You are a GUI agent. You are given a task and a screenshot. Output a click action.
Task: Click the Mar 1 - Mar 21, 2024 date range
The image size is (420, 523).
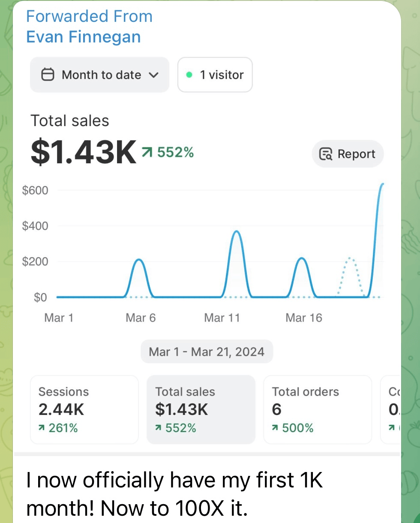pyautogui.click(x=207, y=352)
